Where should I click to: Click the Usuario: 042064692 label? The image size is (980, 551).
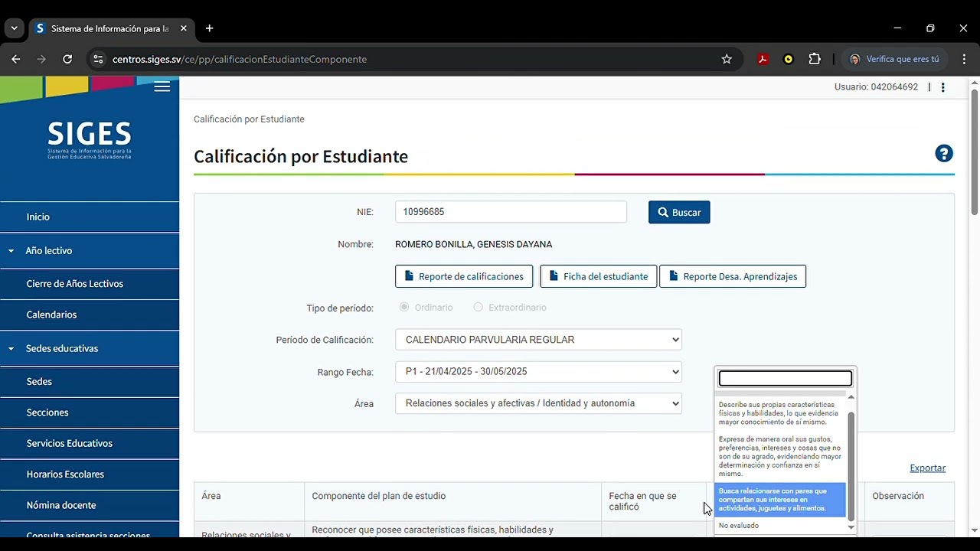(x=876, y=87)
